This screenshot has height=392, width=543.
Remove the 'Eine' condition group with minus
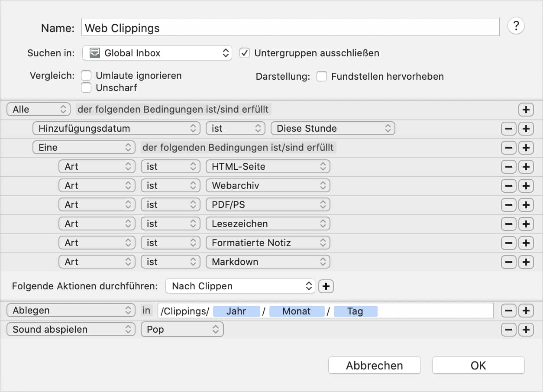click(x=508, y=148)
